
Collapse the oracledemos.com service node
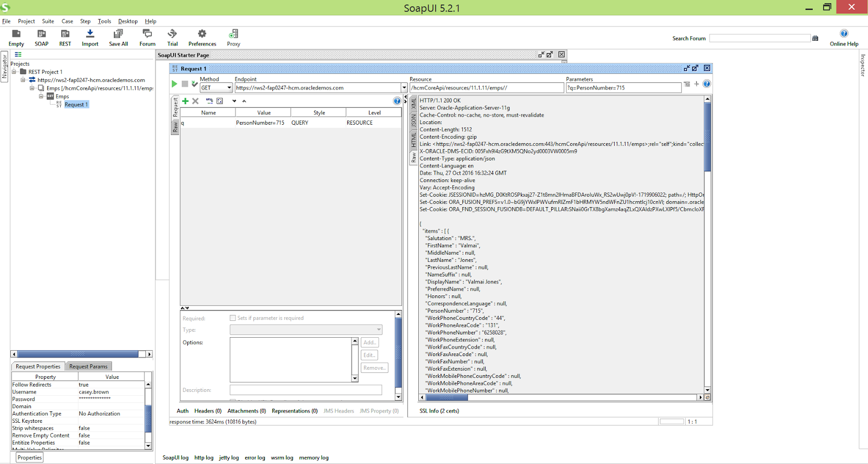pyautogui.click(x=23, y=80)
